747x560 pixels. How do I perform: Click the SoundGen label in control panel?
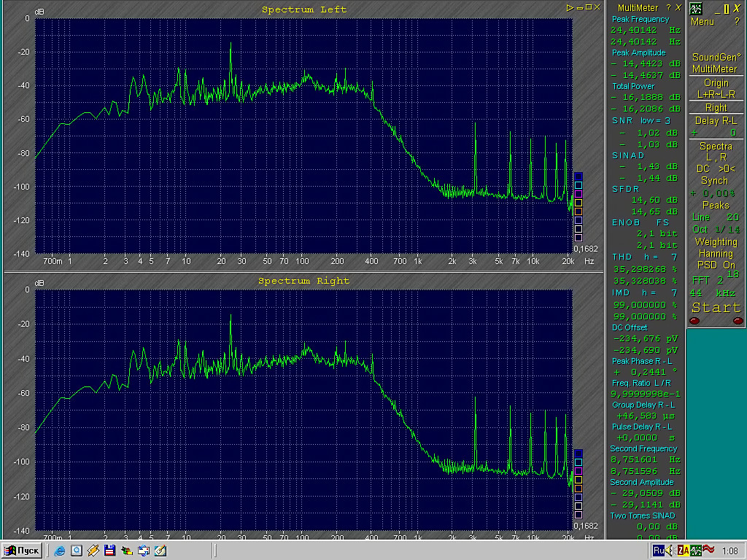pos(716,58)
